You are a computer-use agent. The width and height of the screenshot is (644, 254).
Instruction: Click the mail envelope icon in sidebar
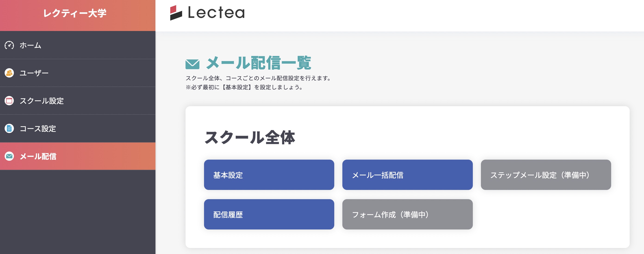coord(9,156)
